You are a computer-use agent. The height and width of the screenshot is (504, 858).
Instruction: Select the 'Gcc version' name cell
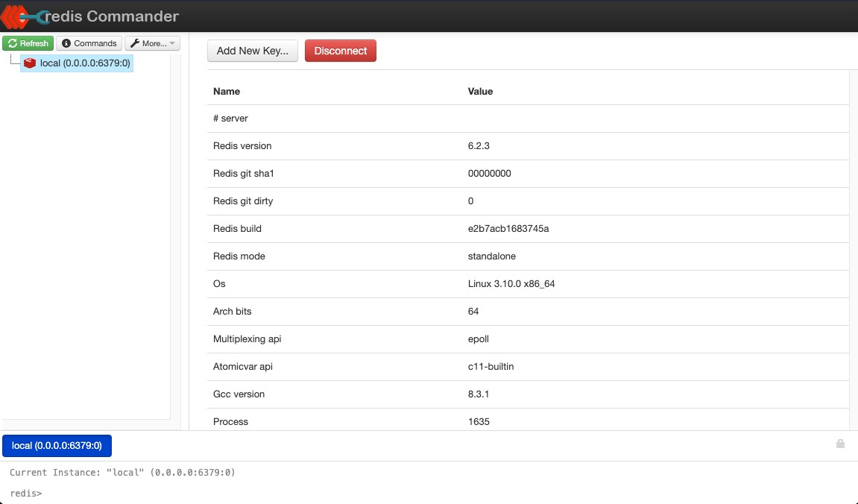click(239, 394)
